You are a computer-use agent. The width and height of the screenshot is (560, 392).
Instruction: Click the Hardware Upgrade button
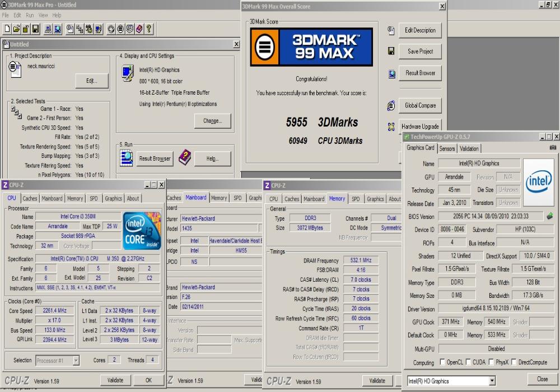(420, 127)
